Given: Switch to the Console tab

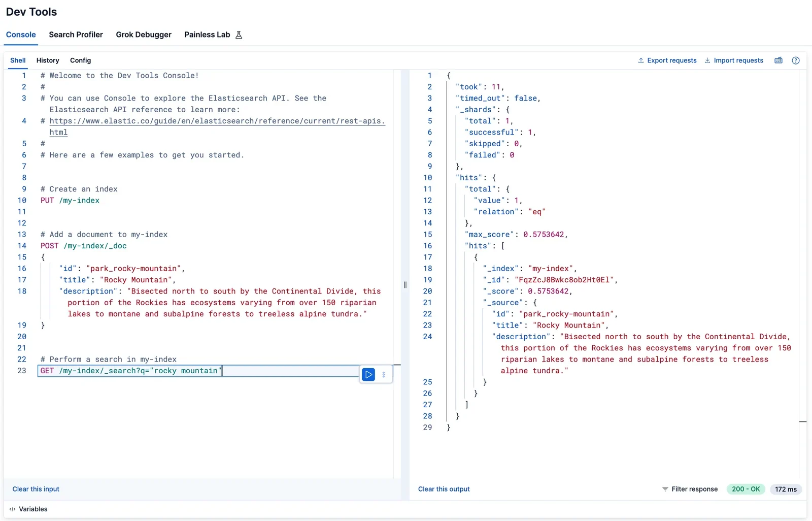Looking at the screenshot, I should click(21, 35).
